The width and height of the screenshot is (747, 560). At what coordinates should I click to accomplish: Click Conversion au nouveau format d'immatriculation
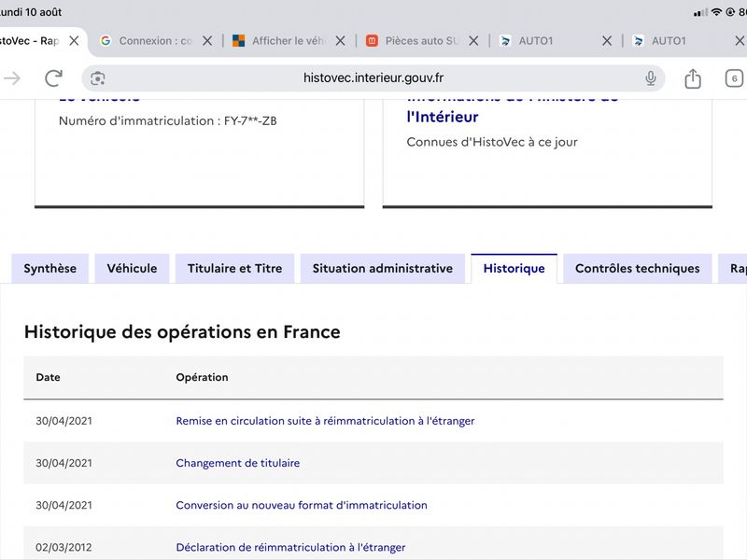pyautogui.click(x=302, y=505)
